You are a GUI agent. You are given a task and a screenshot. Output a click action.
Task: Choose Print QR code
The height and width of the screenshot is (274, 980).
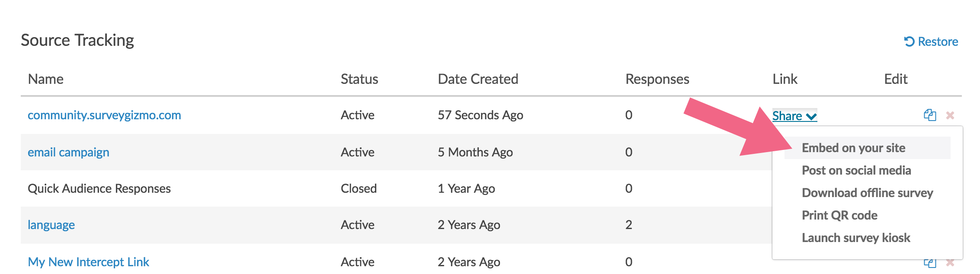(839, 215)
